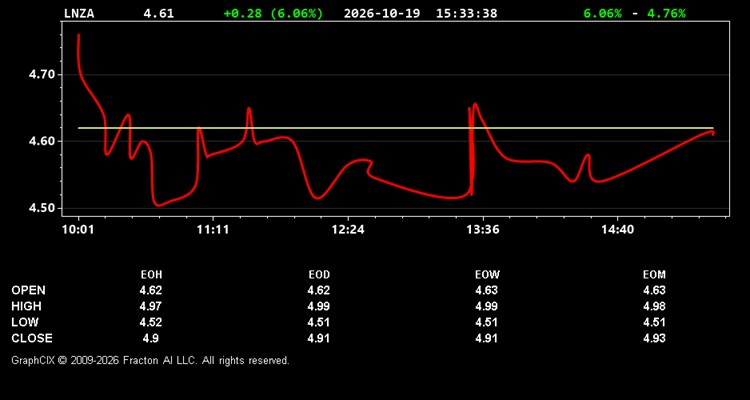Click the EOD high value 4.99

[x=319, y=306]
